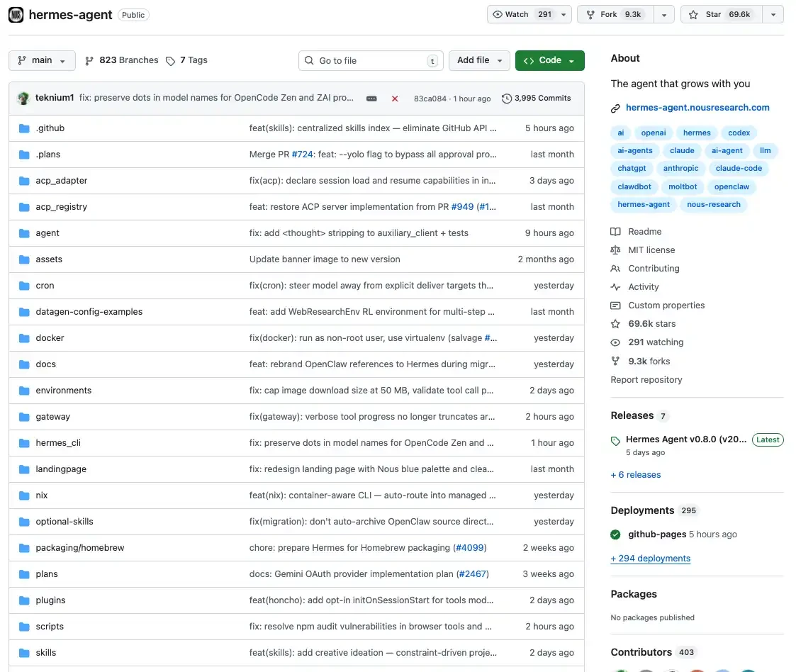Visit hermes-agent.nousresearch.com website link

pos(697,108)
